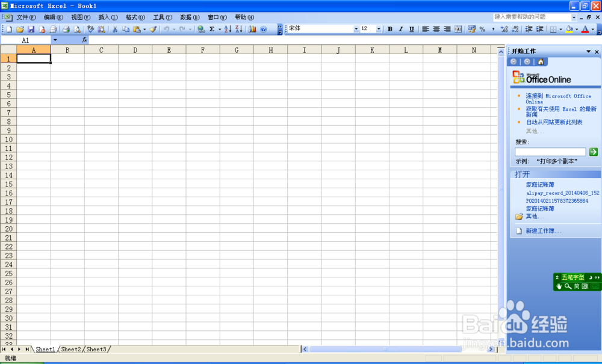Open Excel Help question mark icon
Screen dimensions: 602x364
(264, 29)
